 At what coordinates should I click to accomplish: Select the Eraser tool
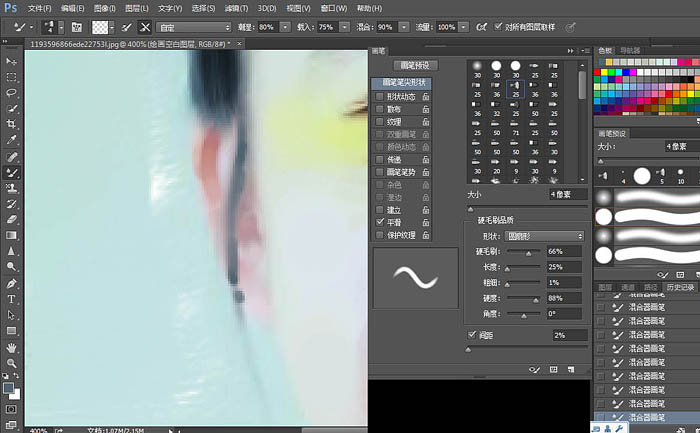(x=11, y=219)
